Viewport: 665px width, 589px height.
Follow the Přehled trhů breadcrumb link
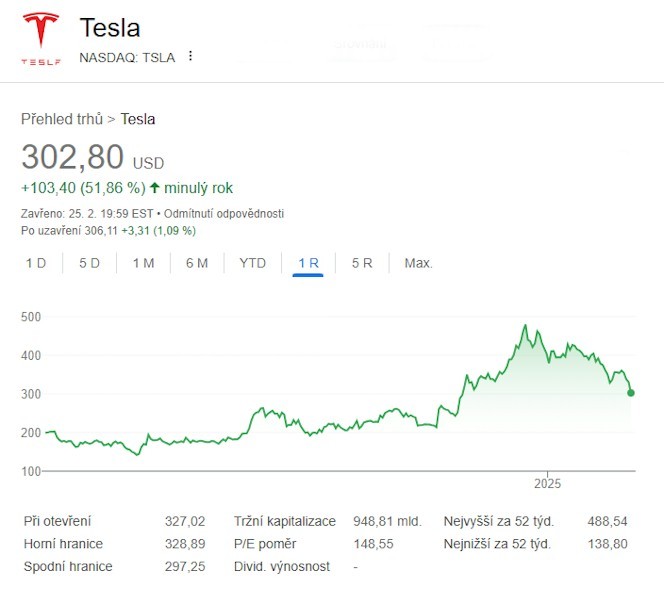[62, 119]
